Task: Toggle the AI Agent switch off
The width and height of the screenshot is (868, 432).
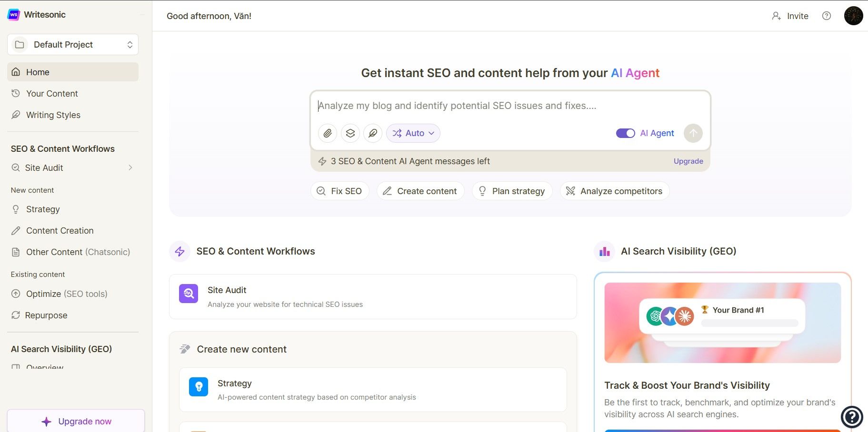Action: coord(625,133)
